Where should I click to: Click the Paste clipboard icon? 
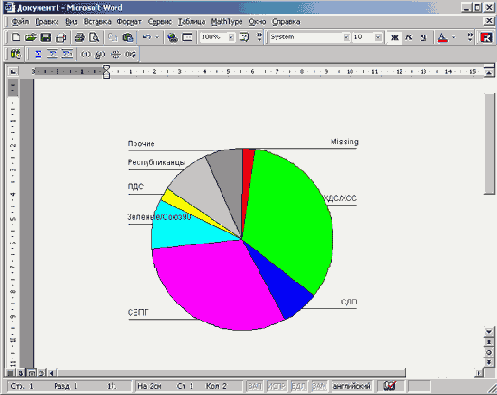tap(128, 37)
